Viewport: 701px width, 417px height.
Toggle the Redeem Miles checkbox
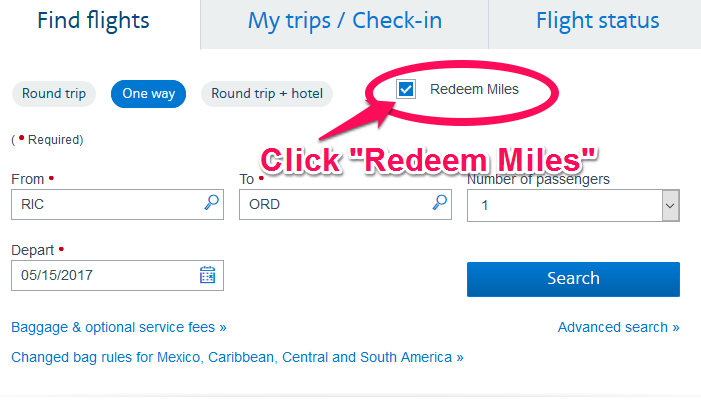406,89
